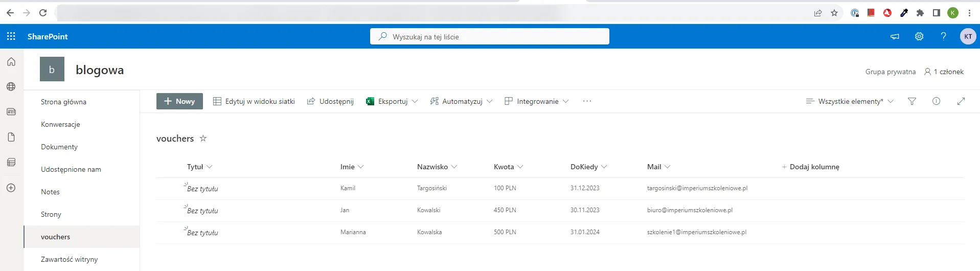Open the SharePoint app launcher grid
Screen dimensions: 980x271
point(11,36)
